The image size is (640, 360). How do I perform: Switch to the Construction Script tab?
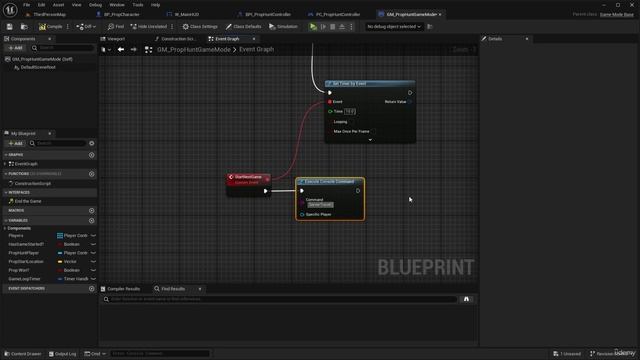coord(177,39)
